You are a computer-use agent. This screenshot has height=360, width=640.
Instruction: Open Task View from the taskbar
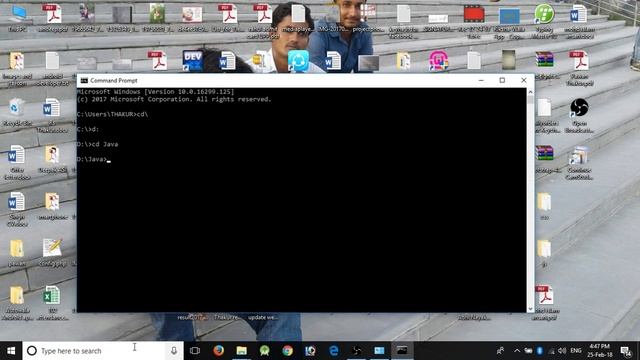pos(195,351)
